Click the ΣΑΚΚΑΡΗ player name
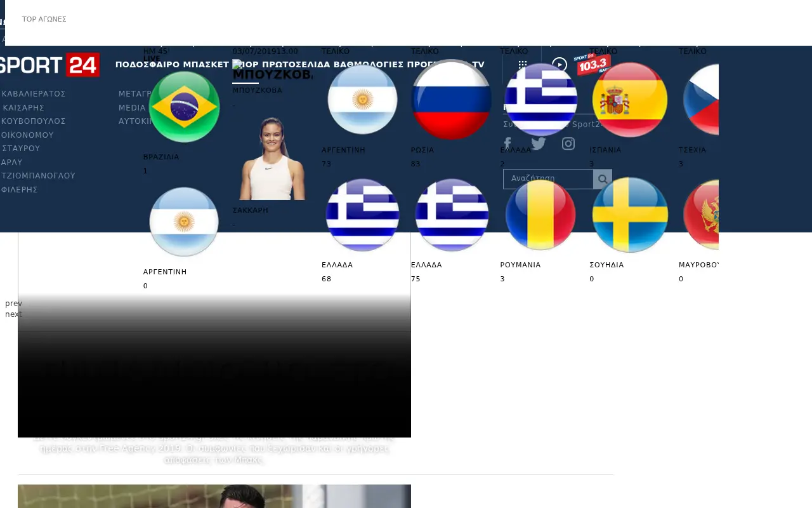The width and height of the screenshot is (812, 508). coord(251,210)
